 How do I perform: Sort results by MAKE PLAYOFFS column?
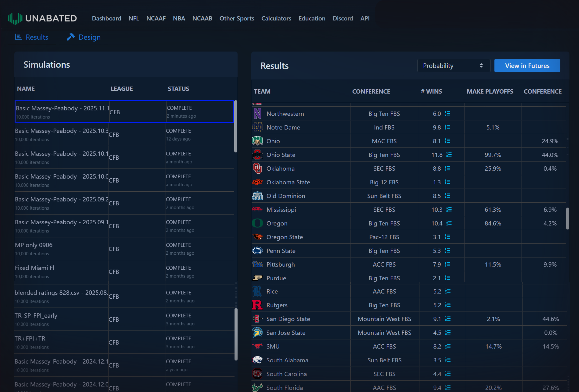(490, 91)
